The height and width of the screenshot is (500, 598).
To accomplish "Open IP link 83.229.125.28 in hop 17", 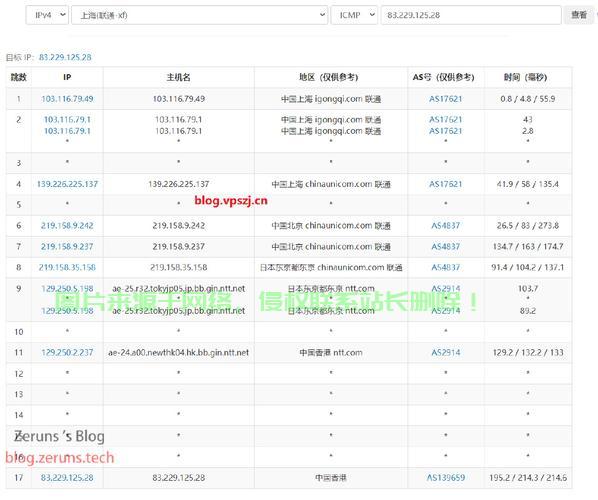I will (67, 477).
